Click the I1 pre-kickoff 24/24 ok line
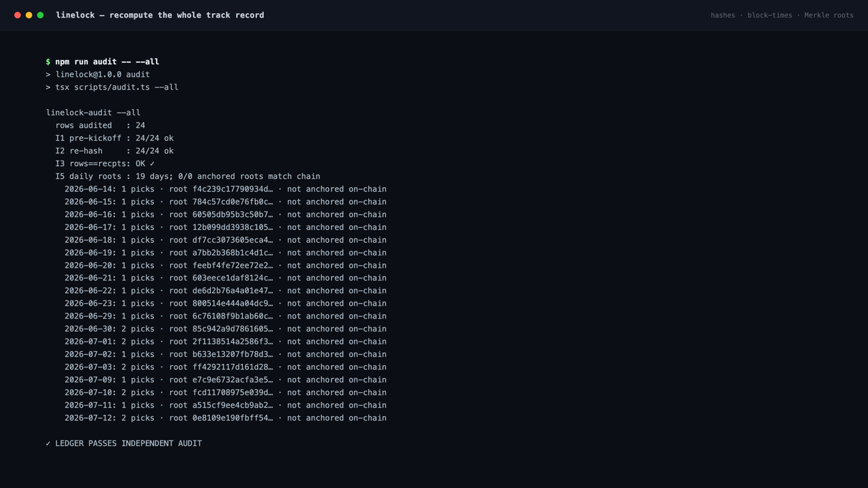Viewport: 868px width, 488px height. click(115, 138)
